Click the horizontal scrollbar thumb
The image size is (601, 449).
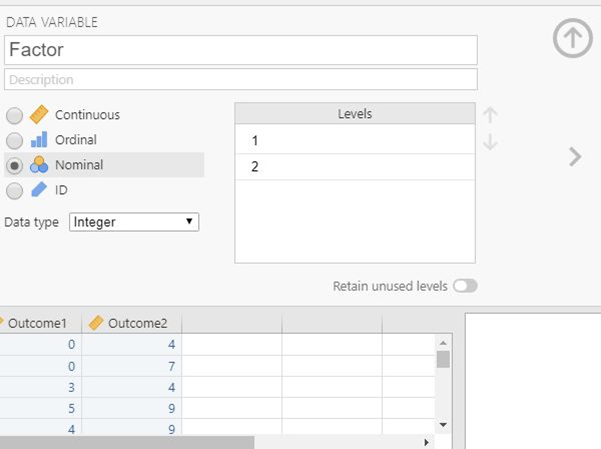127,442
